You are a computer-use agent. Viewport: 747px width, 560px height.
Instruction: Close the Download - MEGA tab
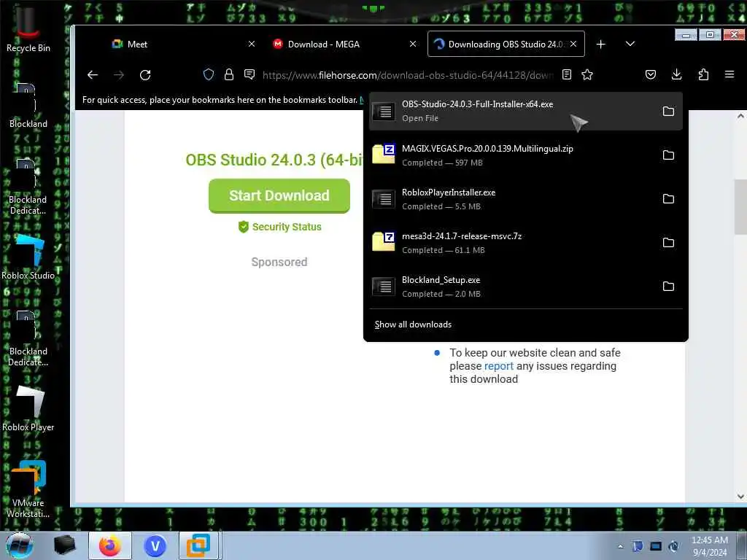(413, 44)
